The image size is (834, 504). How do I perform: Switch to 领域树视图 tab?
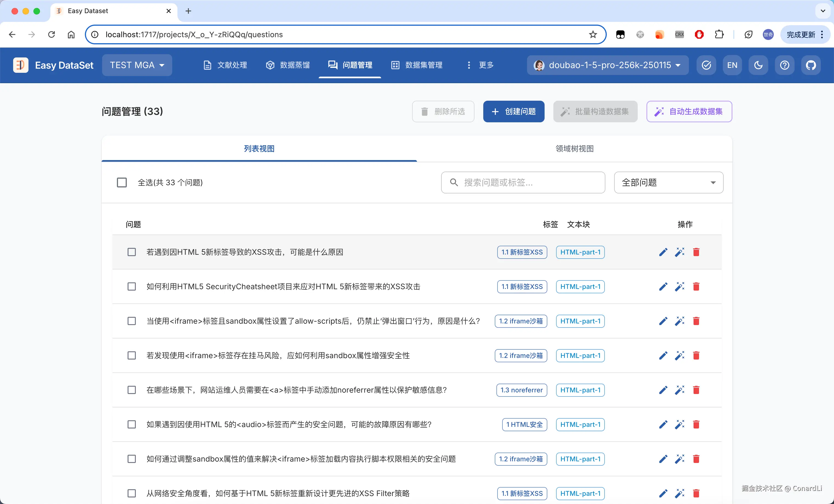(574, 149)
